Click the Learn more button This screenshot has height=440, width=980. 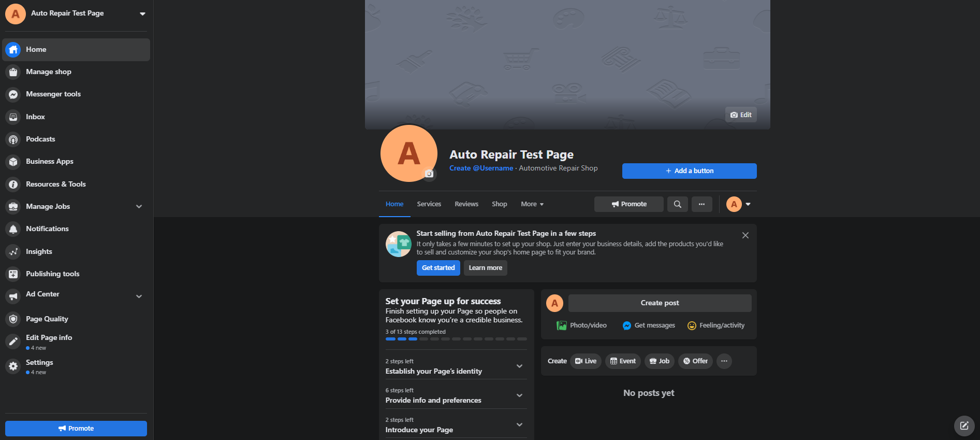coord(486,268)
